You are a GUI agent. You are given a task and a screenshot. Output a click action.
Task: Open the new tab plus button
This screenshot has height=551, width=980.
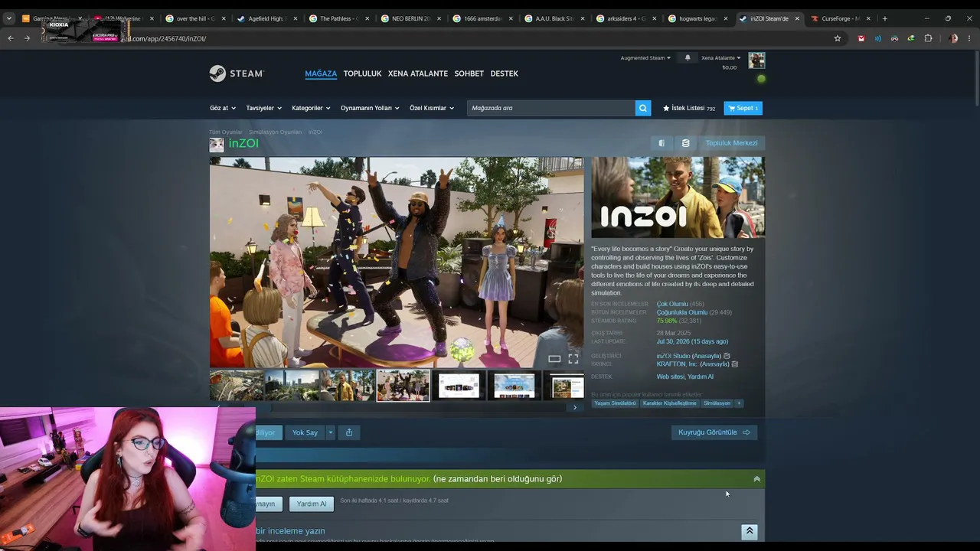[x=885, y=18]
